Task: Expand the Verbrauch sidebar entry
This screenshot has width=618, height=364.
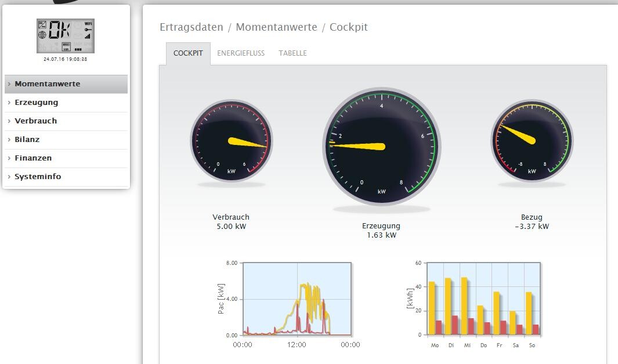Action: point(36,121)
